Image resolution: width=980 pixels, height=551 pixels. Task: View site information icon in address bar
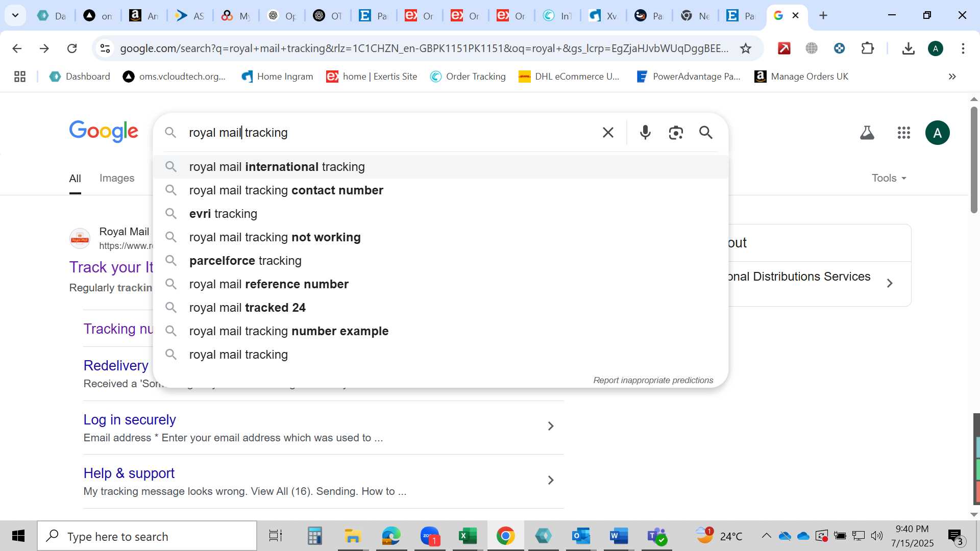click(x=105, y=48)
